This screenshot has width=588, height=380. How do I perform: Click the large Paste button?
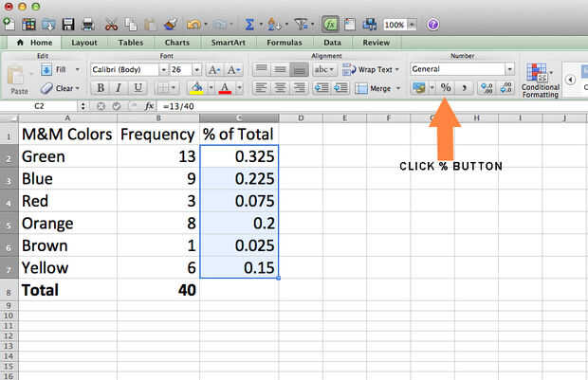17,81
